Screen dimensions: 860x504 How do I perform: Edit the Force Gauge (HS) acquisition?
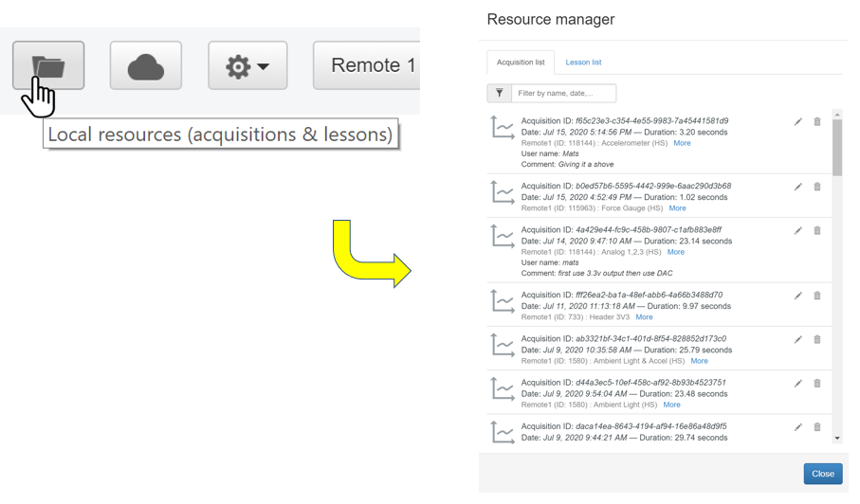[x=798, y=188]
